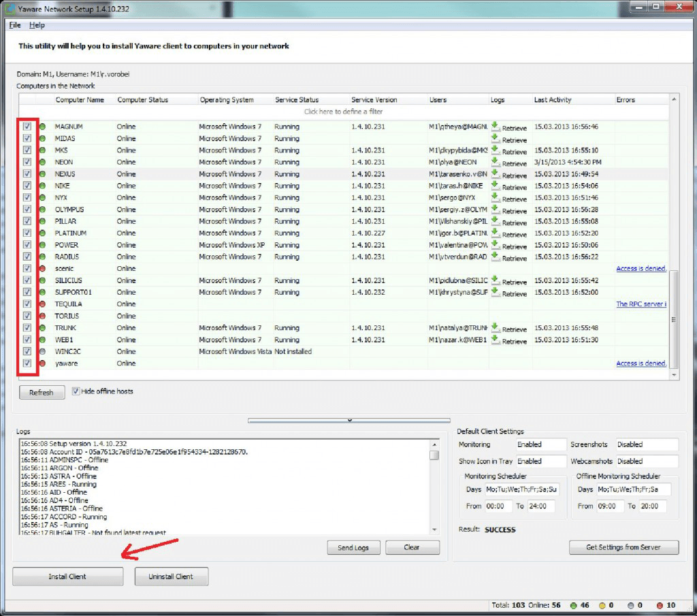Click Get Settings from Server button
This screenshot has height=616, width=697.
click(623, 547)
